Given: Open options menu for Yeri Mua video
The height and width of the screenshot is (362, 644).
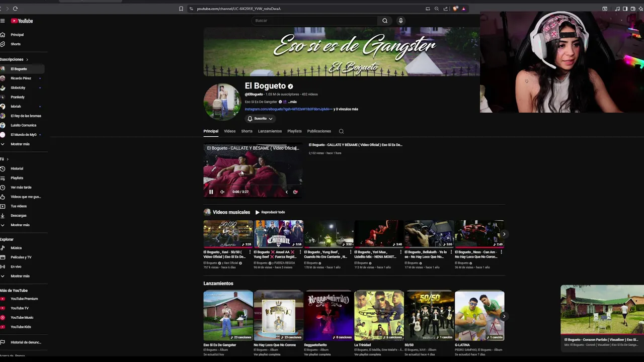Looking at the screenshot, I should [x=401, y=252].
